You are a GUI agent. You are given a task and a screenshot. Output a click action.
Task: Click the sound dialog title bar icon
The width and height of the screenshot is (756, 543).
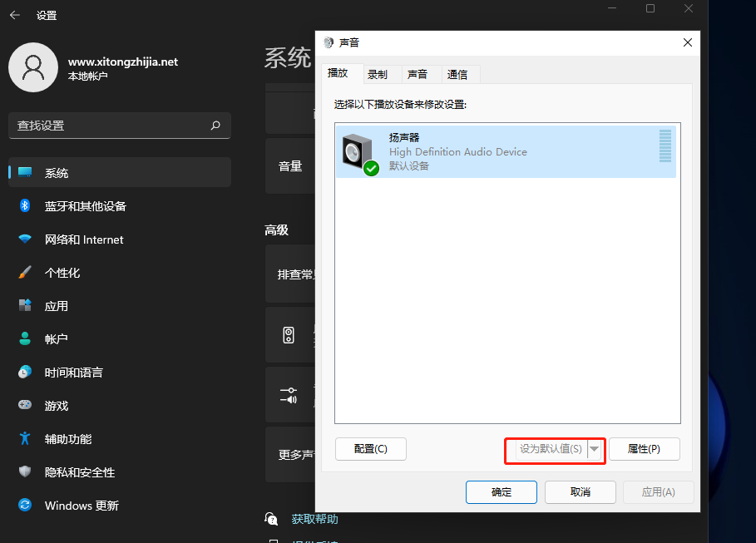pos(329,42)
